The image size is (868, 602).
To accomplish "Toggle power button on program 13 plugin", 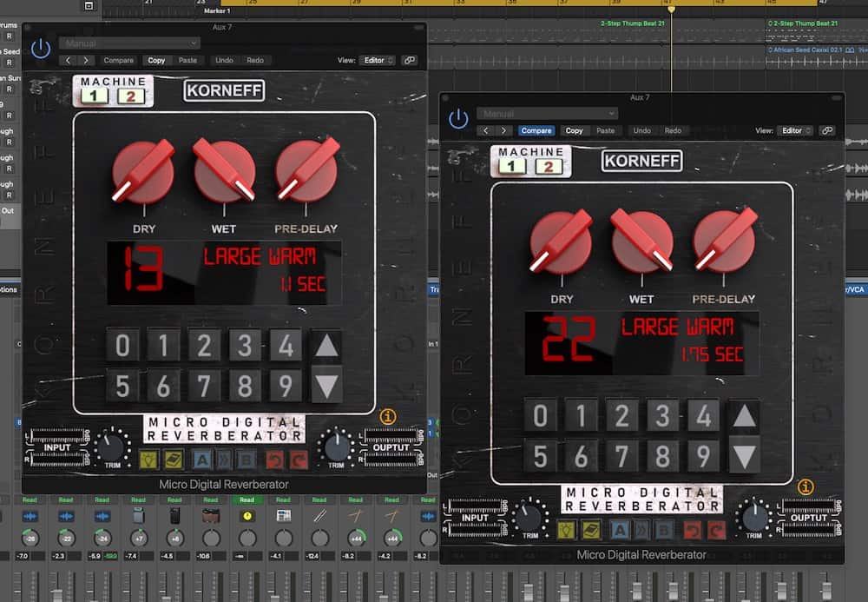I will pyautogui.click(x=41, y=49).
